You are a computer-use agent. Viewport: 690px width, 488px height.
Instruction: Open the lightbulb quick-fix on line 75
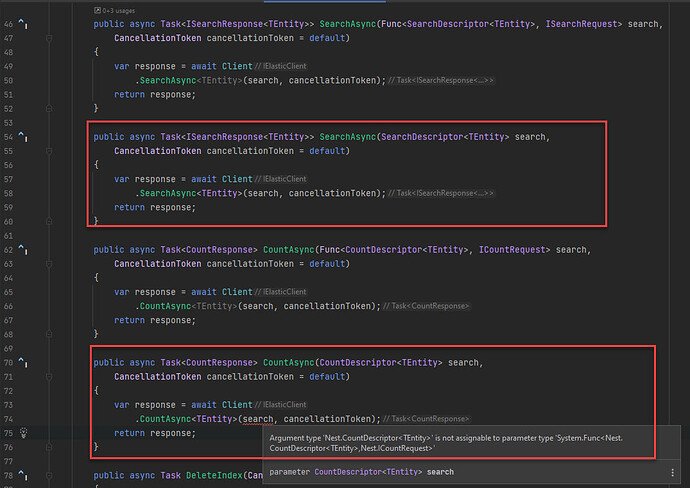(23, 433)
